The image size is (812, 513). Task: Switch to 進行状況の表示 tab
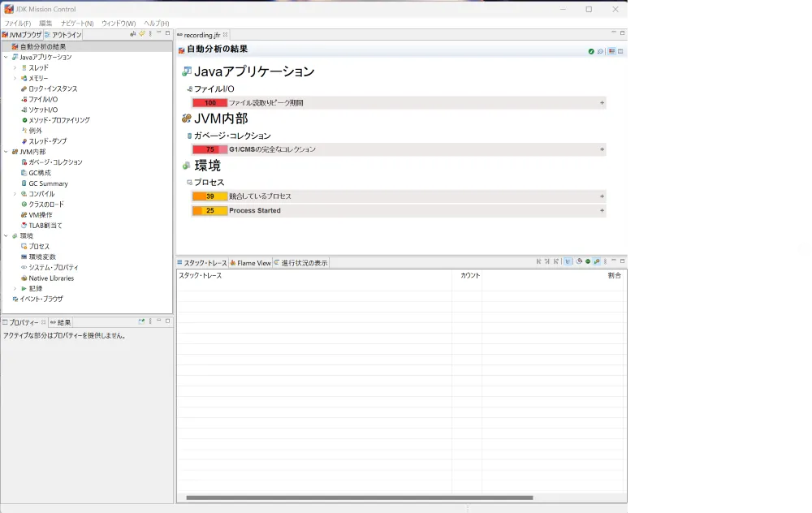301,263
